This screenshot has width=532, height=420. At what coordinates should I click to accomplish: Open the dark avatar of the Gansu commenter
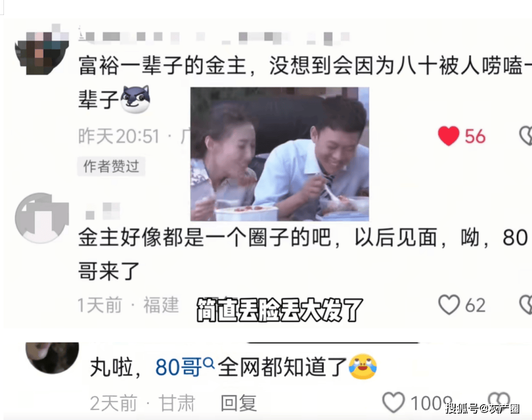[52, 357]
